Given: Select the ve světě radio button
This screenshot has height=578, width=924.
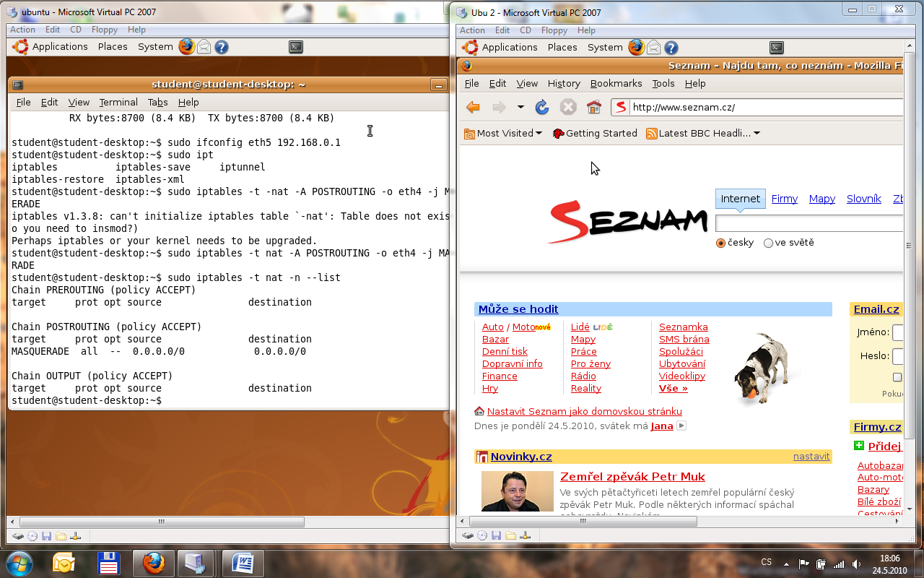Looking at the screenshot, I should pyautogui.click(x=768, y=243).
